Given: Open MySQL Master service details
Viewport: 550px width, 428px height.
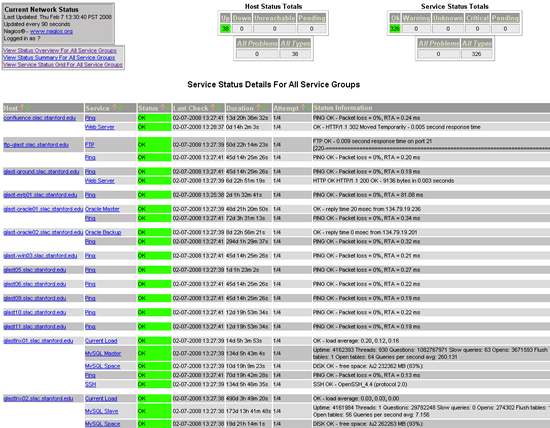Looking at the screenshot, I should 103,354.
